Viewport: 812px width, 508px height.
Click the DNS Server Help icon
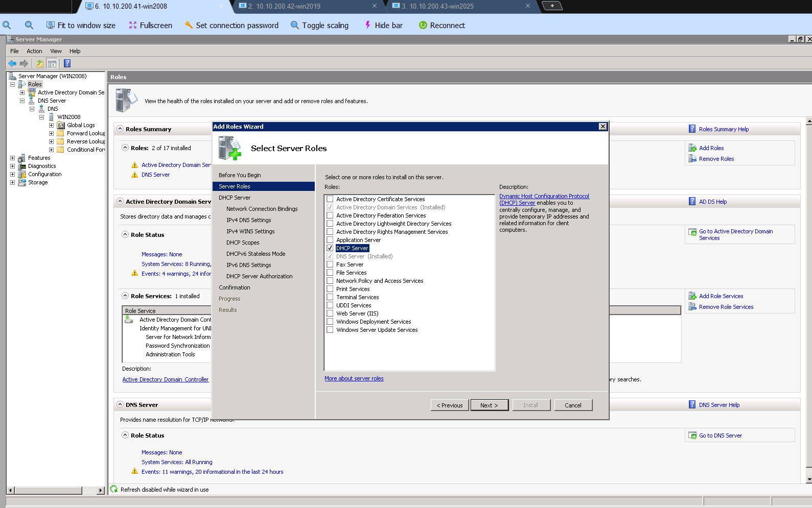pos(692,405)
